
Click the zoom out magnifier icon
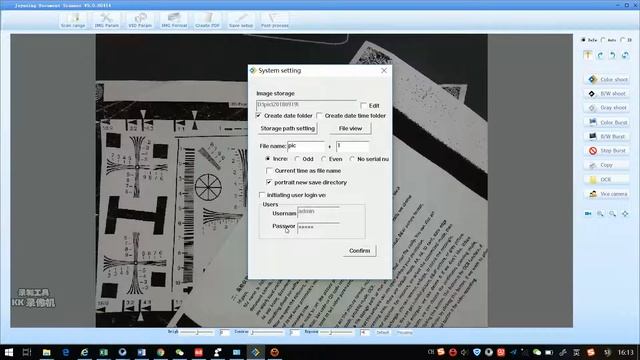coord(613,213)
